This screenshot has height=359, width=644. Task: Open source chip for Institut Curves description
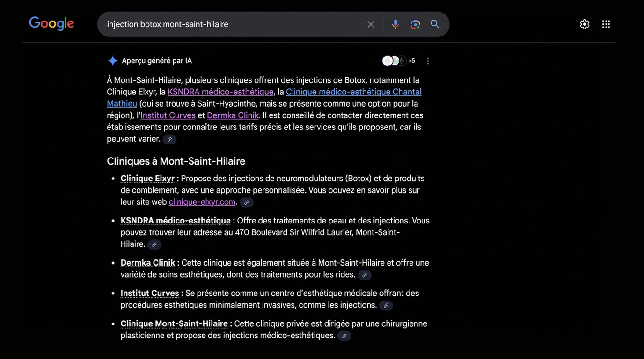pos(386,306)
